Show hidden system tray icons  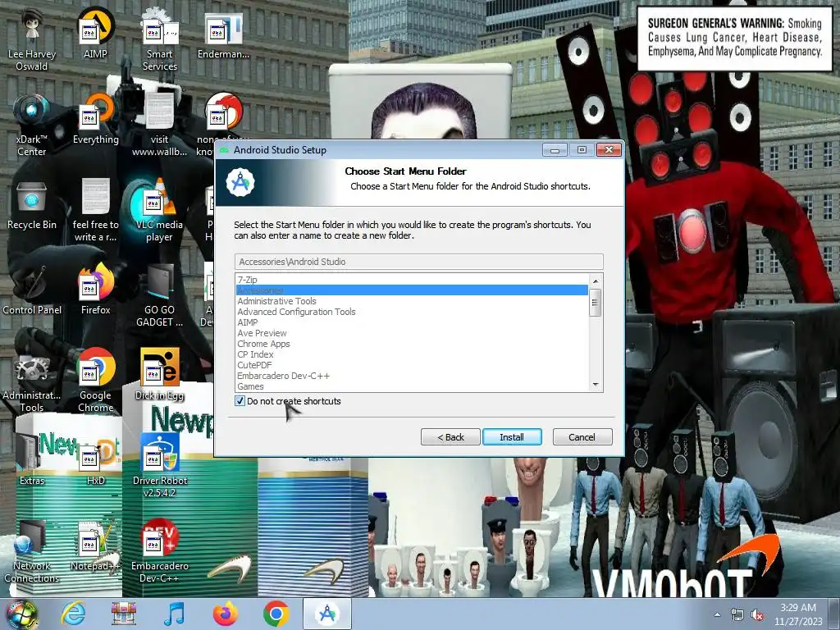(x=717, y=614)
